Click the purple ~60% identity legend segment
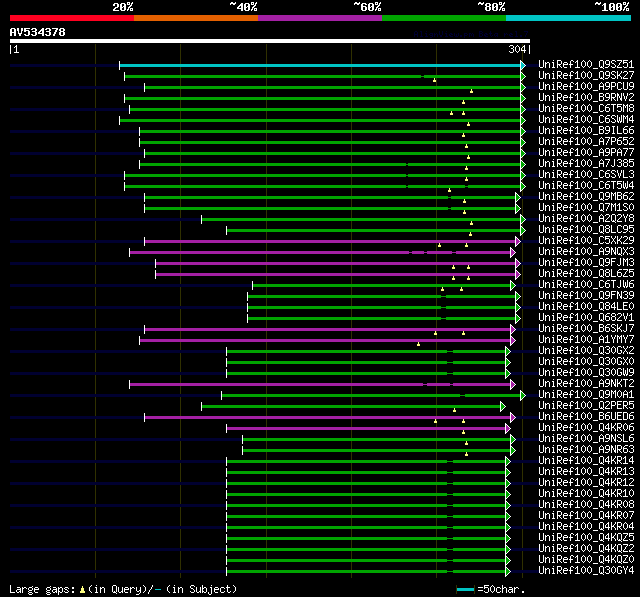The height and width of the screenshot is (597, 640). 320,18
